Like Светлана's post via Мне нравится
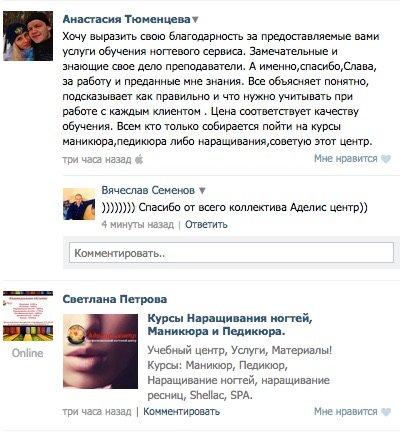Image resolution: width=410 pixels, height=433 pixels. 345,412
